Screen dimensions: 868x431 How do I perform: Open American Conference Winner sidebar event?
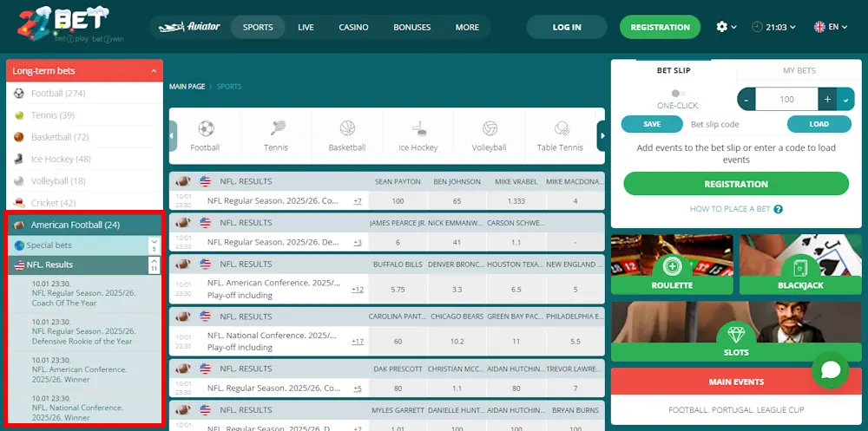tap(85, 370)
